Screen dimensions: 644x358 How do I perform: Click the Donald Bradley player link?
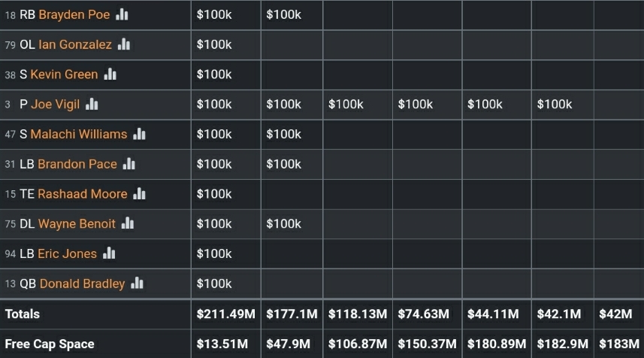(x=82, y=284)
